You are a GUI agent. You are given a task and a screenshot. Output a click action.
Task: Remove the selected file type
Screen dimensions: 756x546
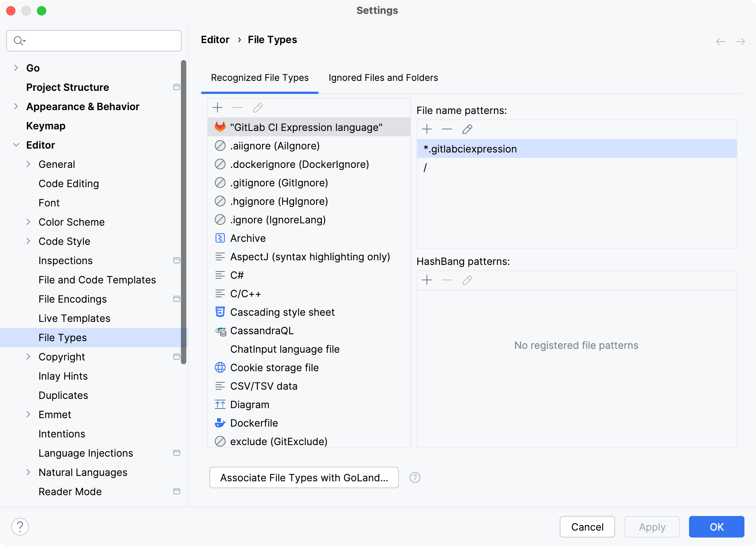238,107
